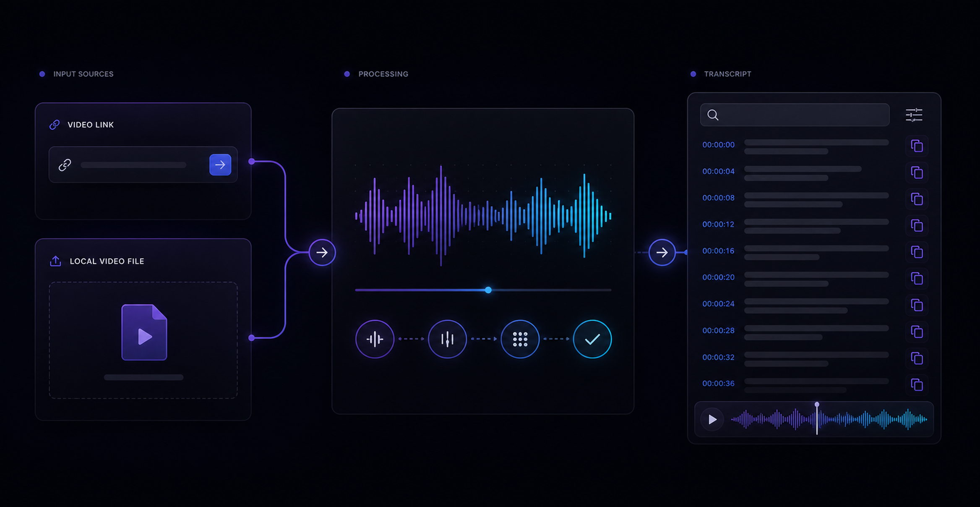Jump to timestamp 00:00:36
The height and width of the screenshot is (507, 980).
coord(719,383)
